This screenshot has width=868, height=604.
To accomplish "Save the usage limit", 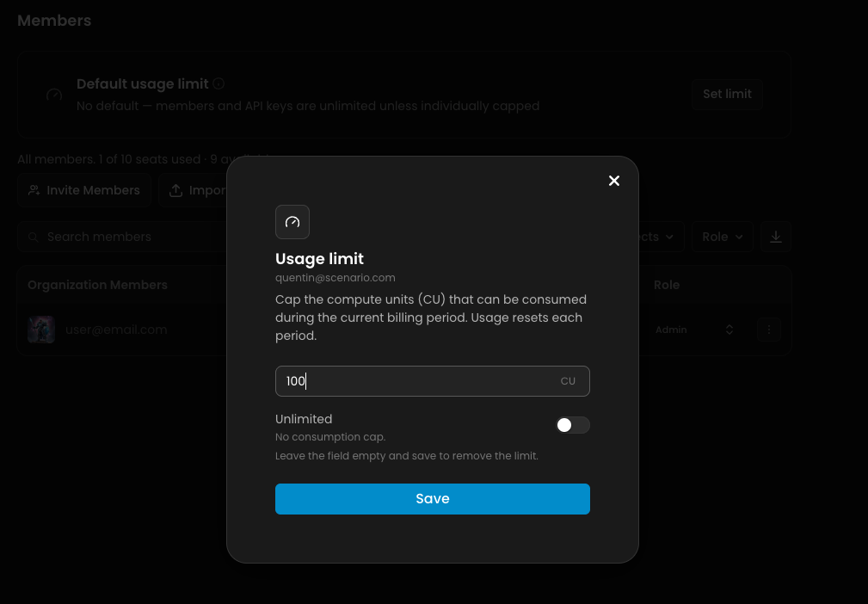I will point(433,499).
